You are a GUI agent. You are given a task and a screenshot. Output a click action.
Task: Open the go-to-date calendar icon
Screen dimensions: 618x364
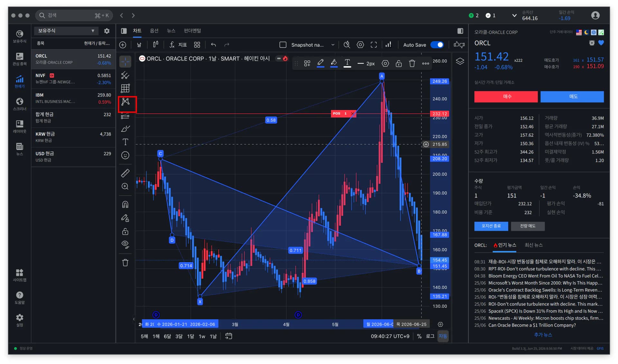coord(229,336)
